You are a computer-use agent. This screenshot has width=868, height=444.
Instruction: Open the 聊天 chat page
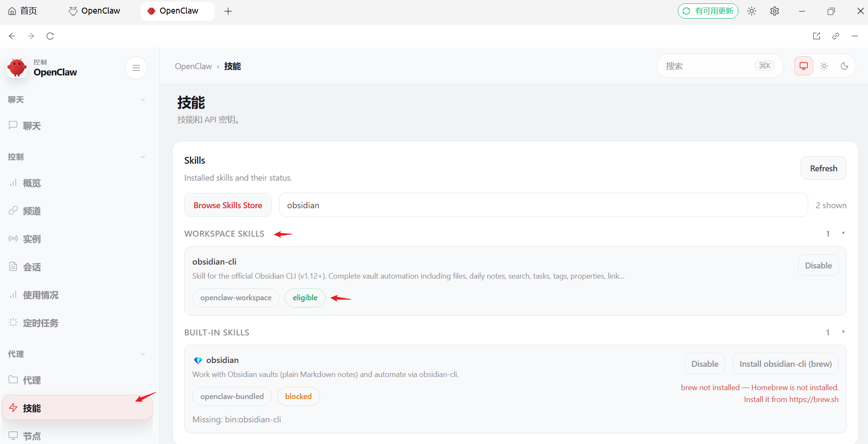77,126
